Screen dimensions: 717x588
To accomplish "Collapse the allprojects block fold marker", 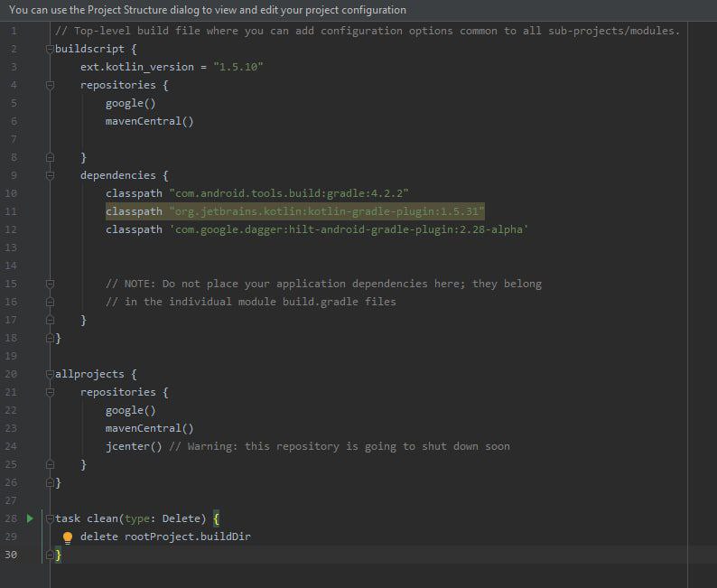I will click(51, 374).
